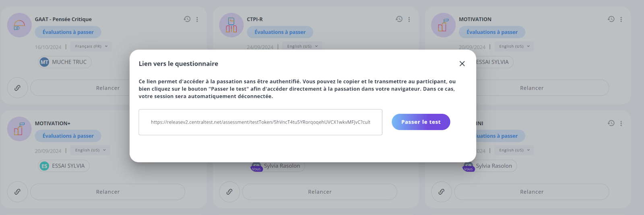Copy link icon on GAAT card
644x215 pixels.
coord(17,88)
